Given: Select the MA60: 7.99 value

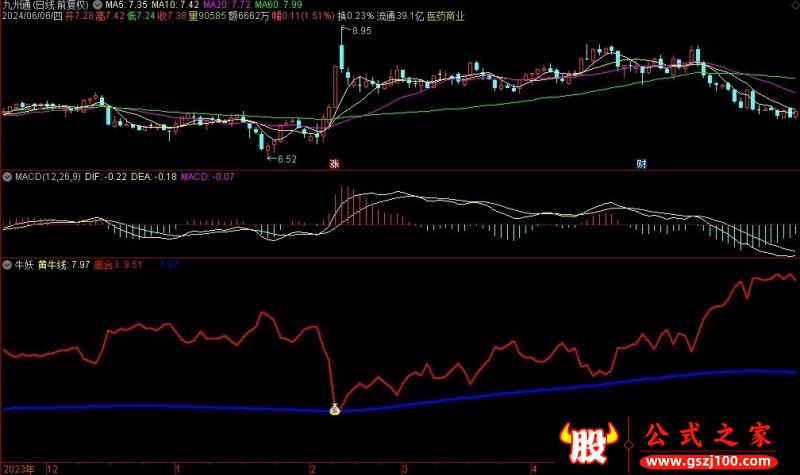Looking at the screenshot, I should [279, 5].
